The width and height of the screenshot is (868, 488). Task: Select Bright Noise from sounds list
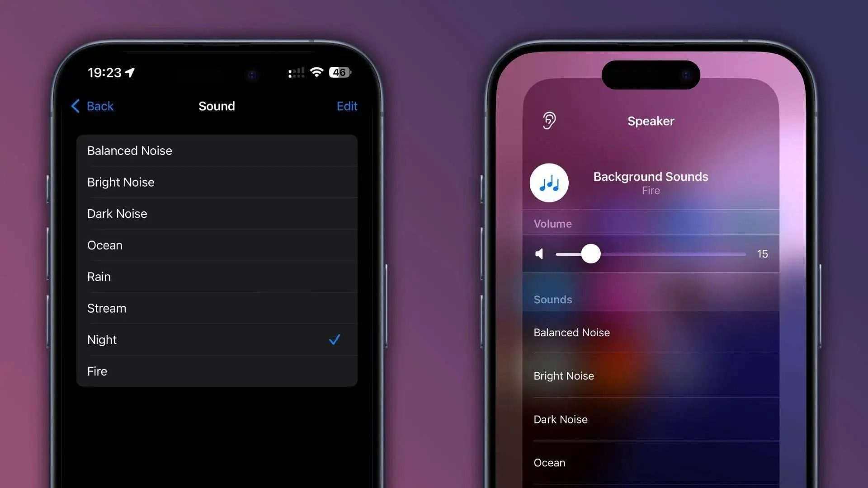pyautogui.click(x=651, y=375)
